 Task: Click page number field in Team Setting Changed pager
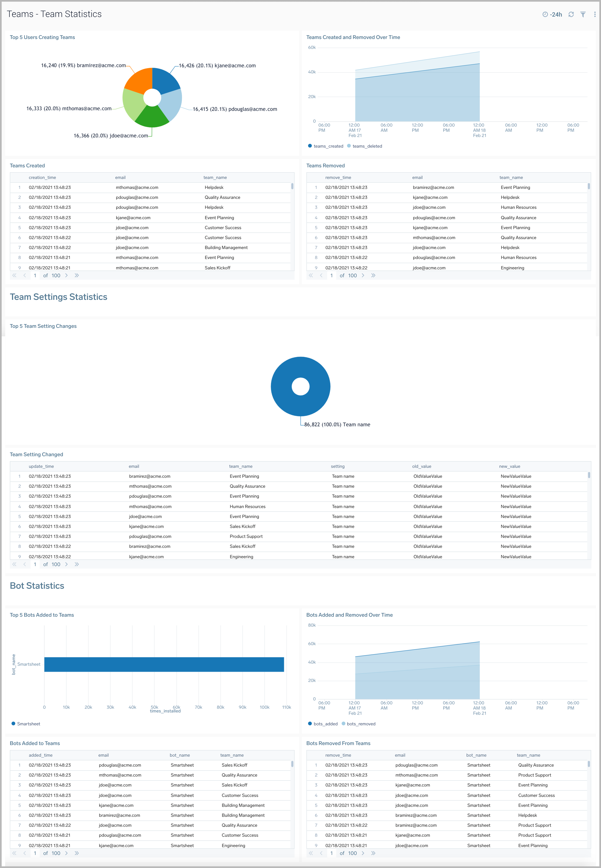(x=35, y=564)
